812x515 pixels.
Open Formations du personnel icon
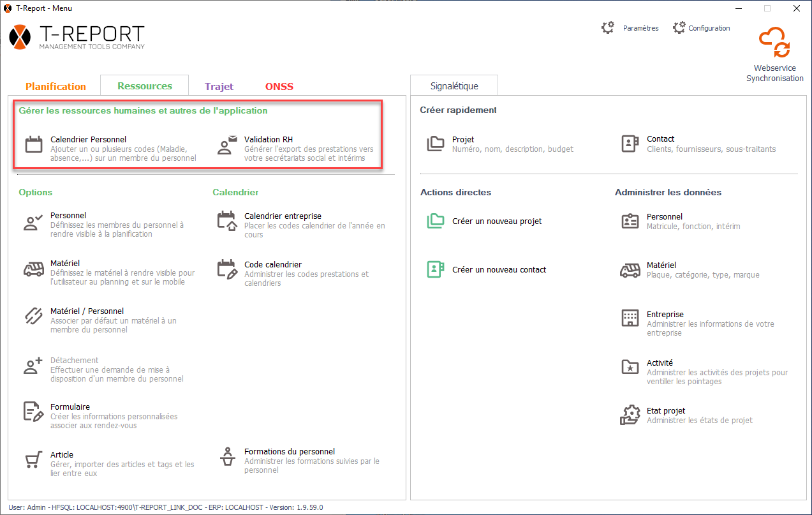coord(226,457)
